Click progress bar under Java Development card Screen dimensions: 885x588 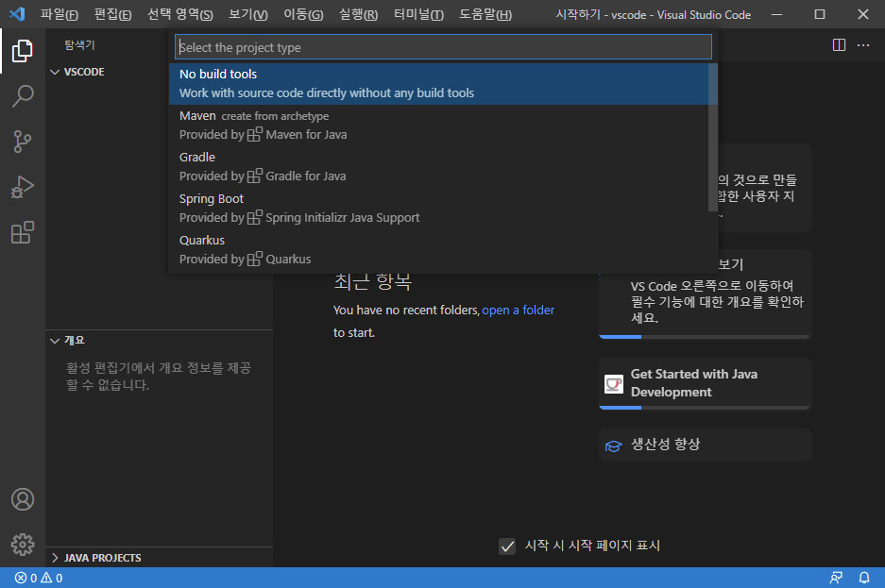705,408
